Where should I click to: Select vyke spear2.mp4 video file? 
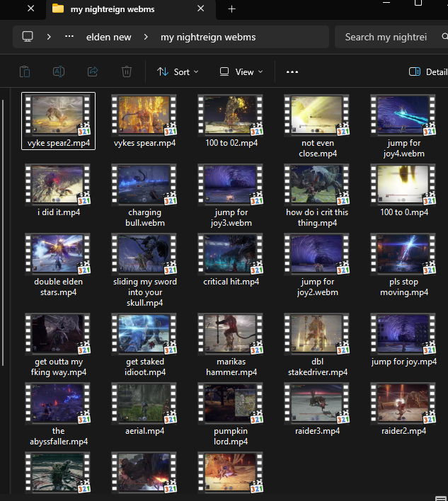[x=58, y=121]
